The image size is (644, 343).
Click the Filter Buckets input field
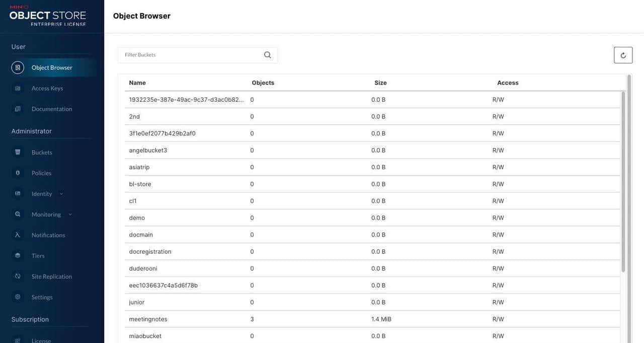tap(191, 55)
